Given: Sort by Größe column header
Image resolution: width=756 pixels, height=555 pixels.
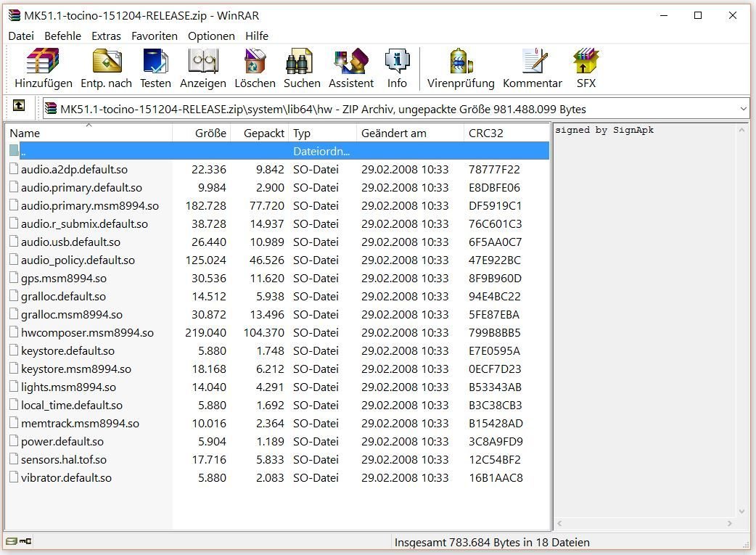Looking at the screenshot, I should (x=202, y=133).
